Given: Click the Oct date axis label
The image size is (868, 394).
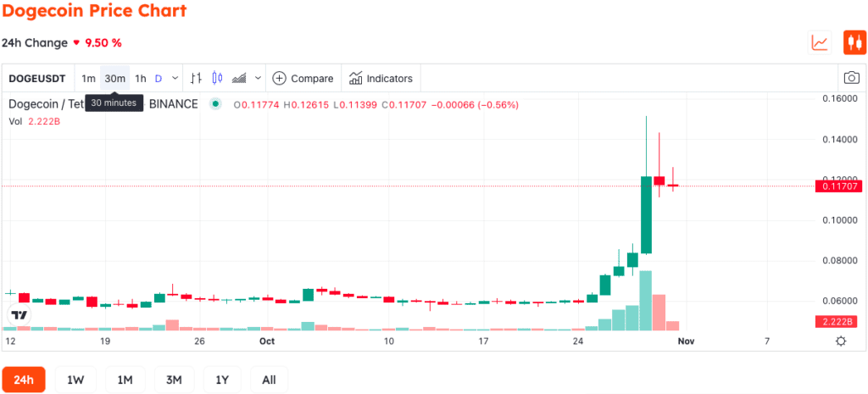Looking at the screenshot, I should [267, 341].
